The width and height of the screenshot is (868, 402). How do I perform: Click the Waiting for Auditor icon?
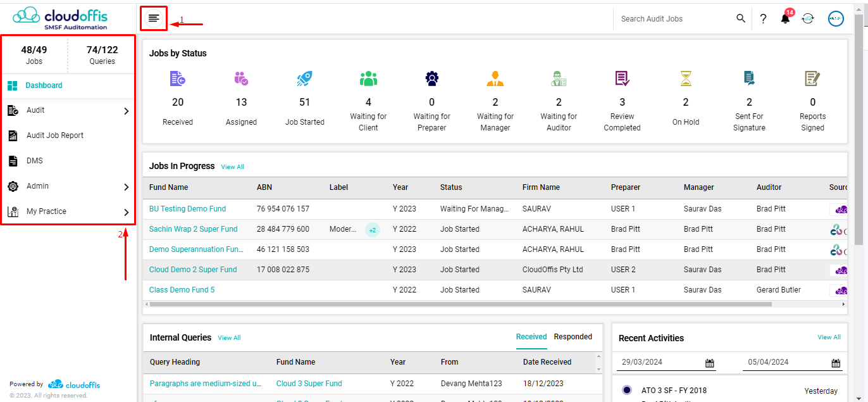click(559, 79)
